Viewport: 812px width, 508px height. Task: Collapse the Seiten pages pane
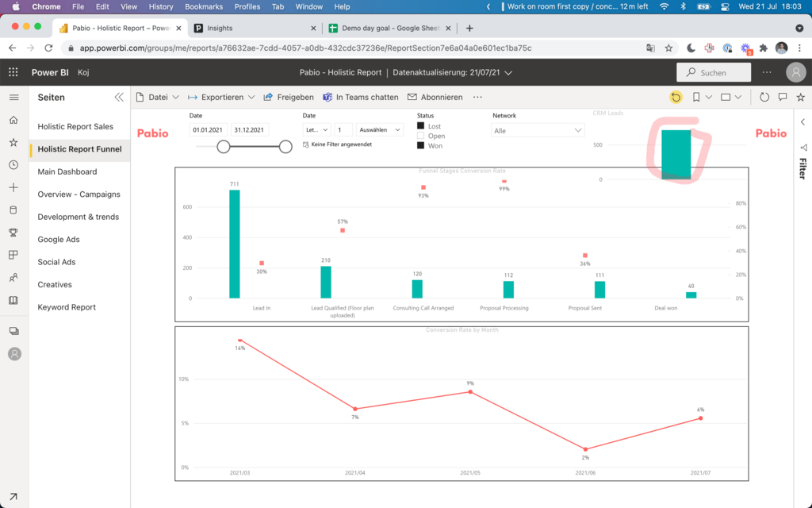pyautogui.click(x=119, y=97)
